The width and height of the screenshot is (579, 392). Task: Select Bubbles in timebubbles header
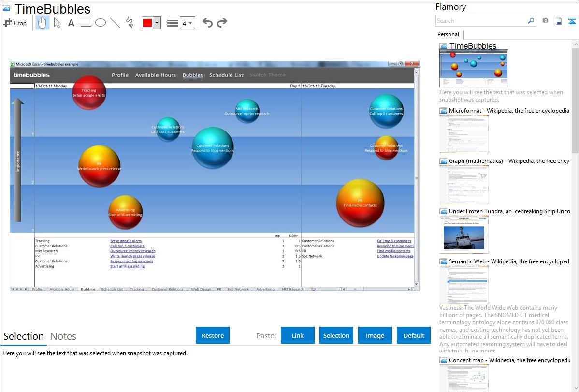click(193, 75)
